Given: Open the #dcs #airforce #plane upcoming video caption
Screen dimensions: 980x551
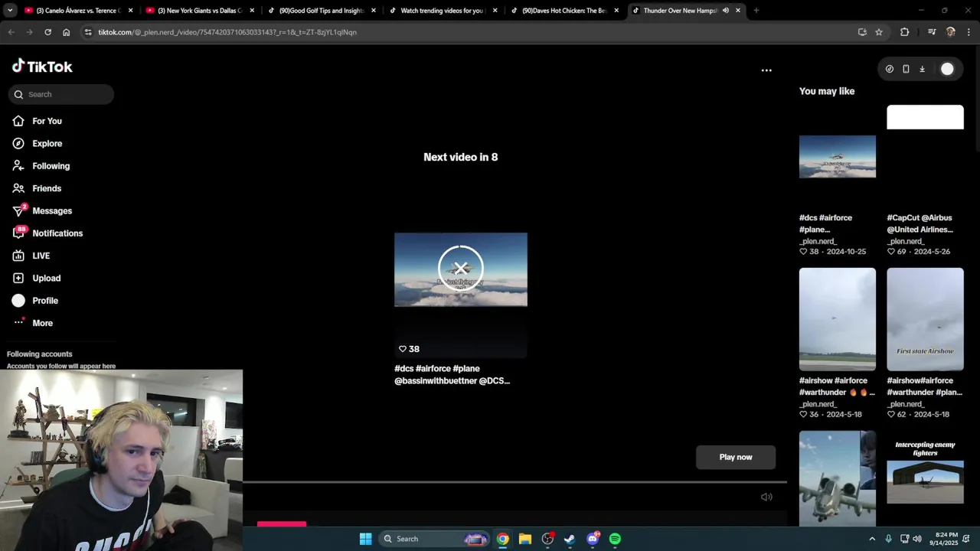Looking at the screenshot, I should pos(452,375).
